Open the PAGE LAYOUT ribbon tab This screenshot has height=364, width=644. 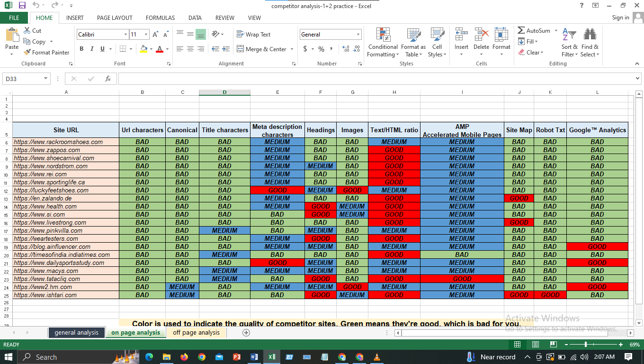click(115, 18)
